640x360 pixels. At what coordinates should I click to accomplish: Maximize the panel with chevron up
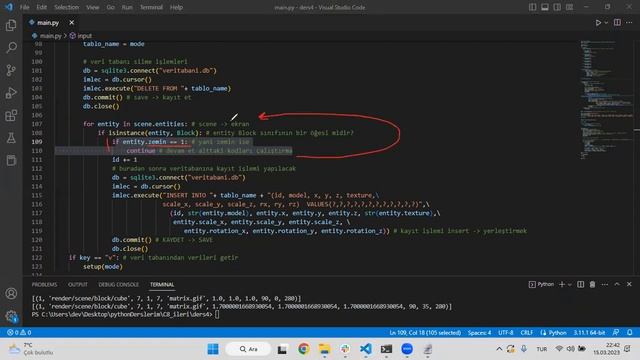tap(617, 284)
